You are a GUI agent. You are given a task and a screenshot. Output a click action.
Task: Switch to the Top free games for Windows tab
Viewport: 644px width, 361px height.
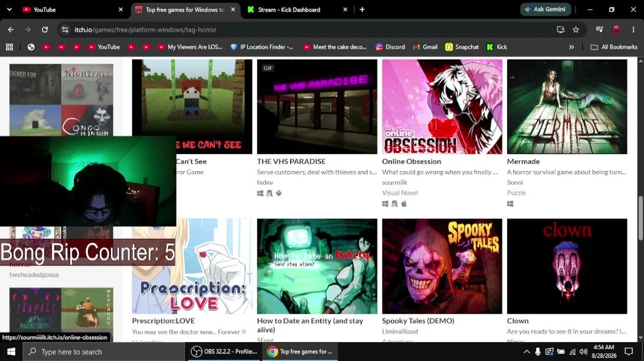[185, 10]
